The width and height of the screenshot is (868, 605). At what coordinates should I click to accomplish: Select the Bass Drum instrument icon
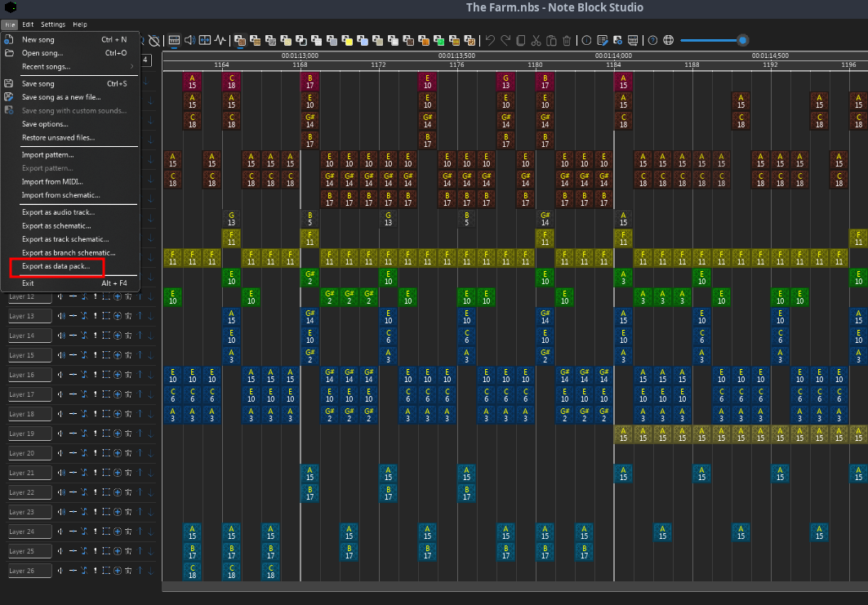coord(271,40)
